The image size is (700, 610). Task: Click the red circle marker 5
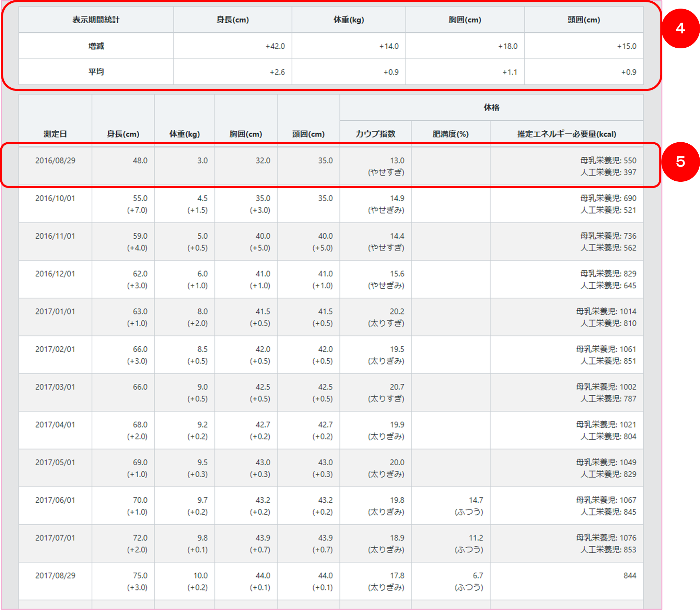[x=680, y=162]
